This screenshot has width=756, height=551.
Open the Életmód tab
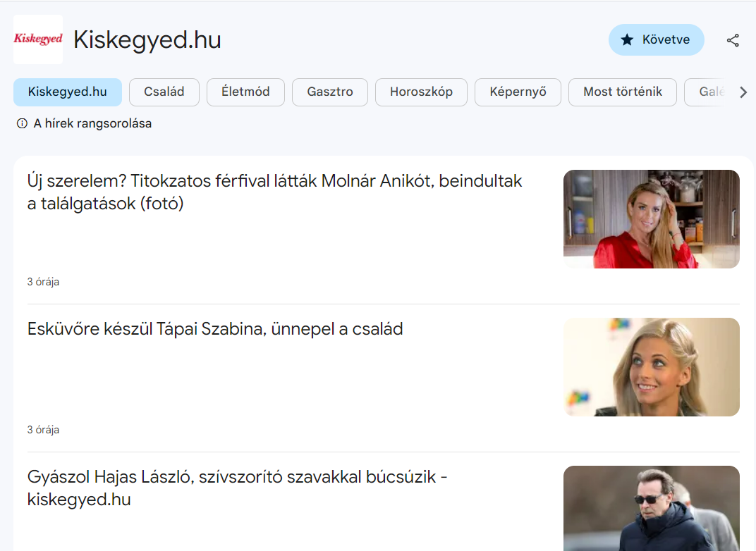245,92
